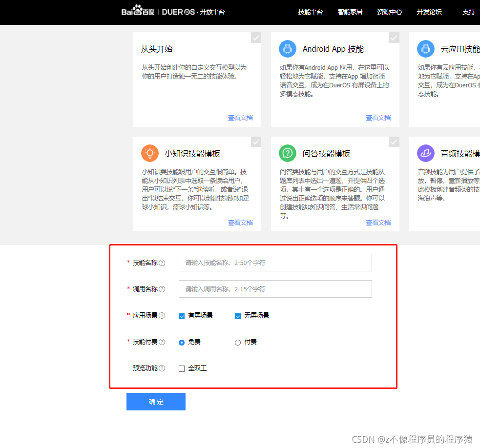
Task: Uncheck the 有屏场景 checkbox
Action: [182, 316]
